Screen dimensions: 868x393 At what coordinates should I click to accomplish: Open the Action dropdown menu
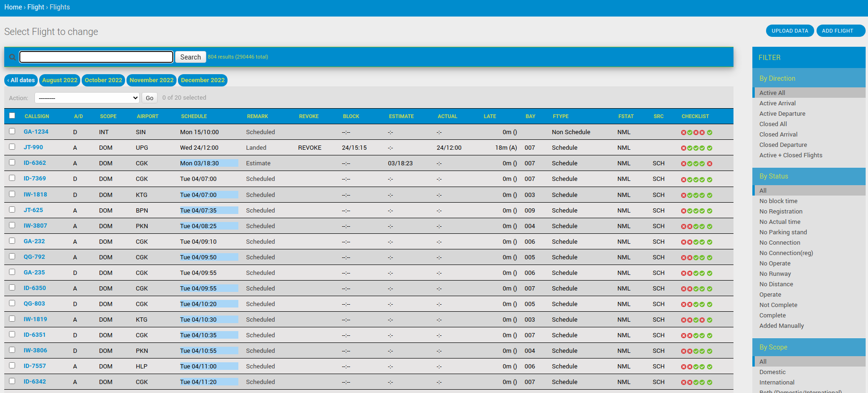(87, 98)
